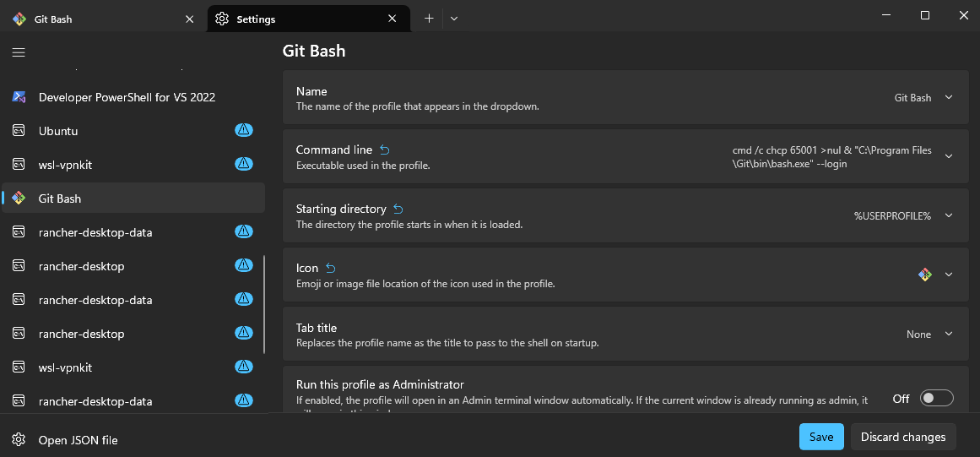The image size is (980, 457).
Task: Click the Settings tab gear icon
Action: click(x=221, y=19)
